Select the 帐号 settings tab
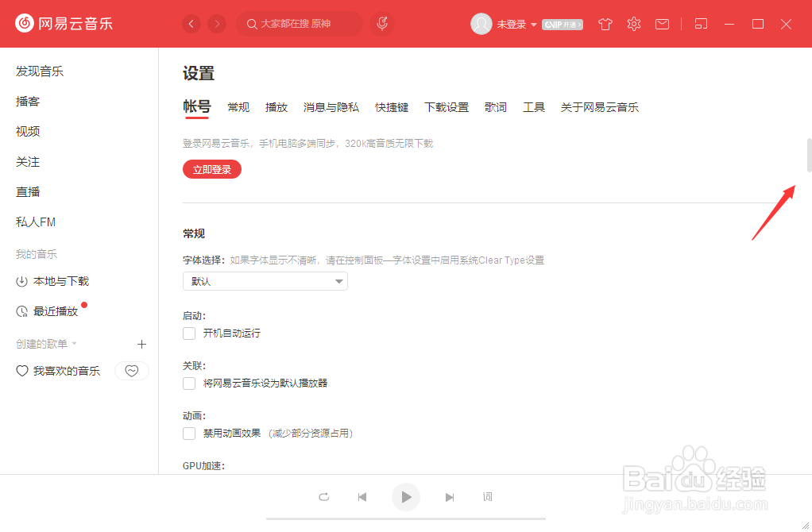The width and height of the screenshot is (812, 532). [x=197, y=106]
